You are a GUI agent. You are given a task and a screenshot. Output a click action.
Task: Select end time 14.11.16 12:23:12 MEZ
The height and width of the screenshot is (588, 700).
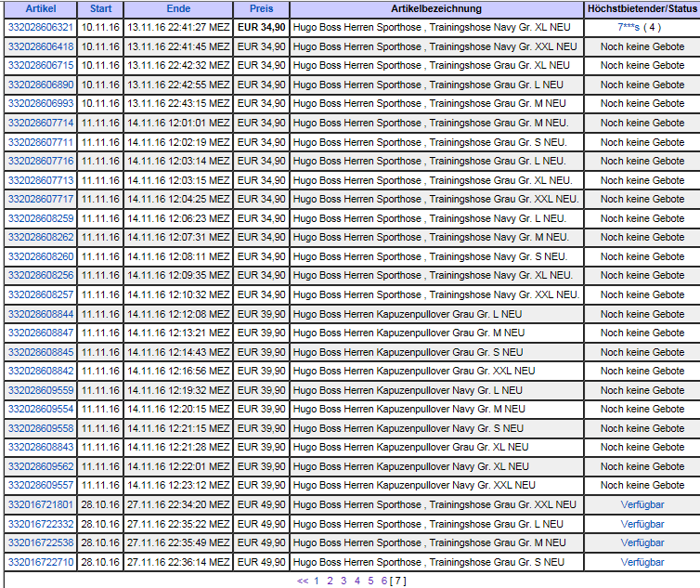178,485
